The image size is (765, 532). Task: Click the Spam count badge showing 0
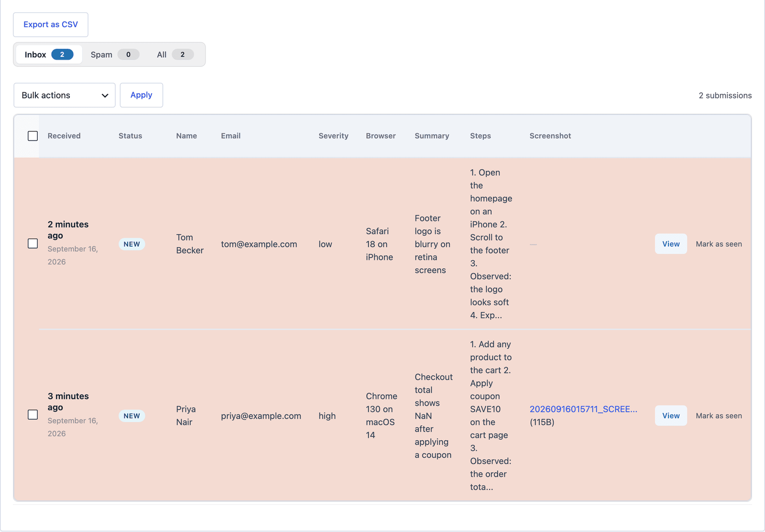128,54
